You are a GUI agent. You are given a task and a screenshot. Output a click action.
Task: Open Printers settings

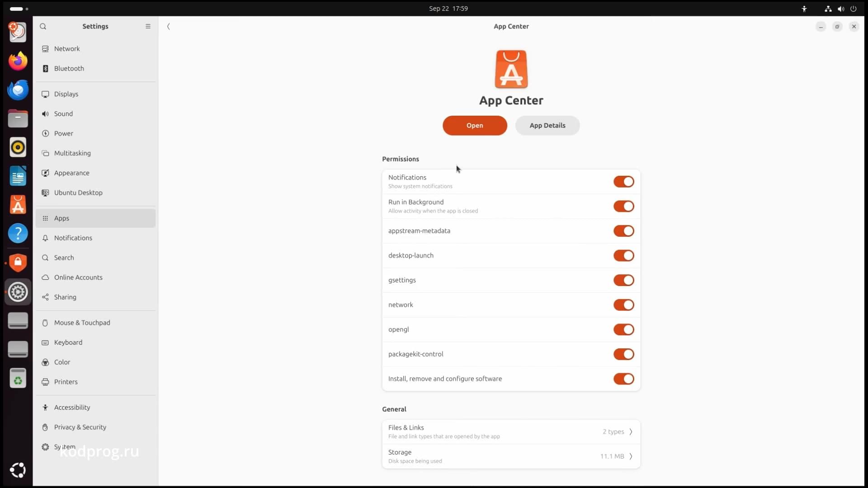[95, 382]
